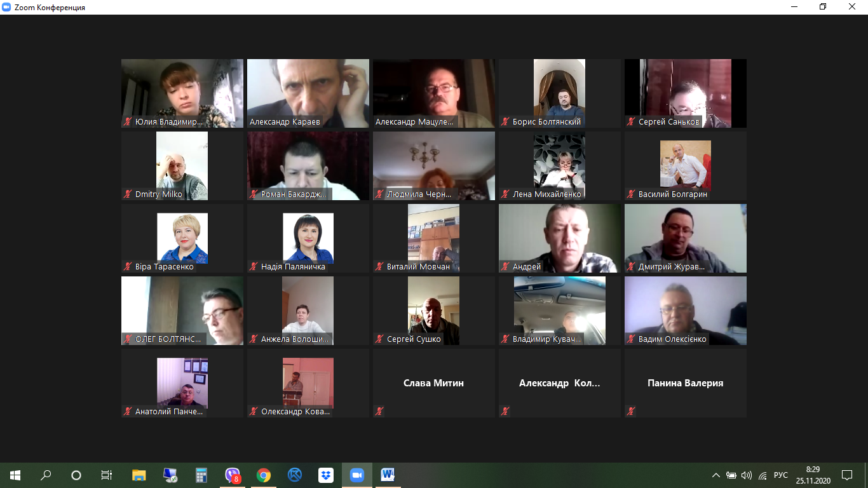Click the muted mic icon beside Юлия Владимир...
The height and width of the screenshot is (488, 868).
128,122
